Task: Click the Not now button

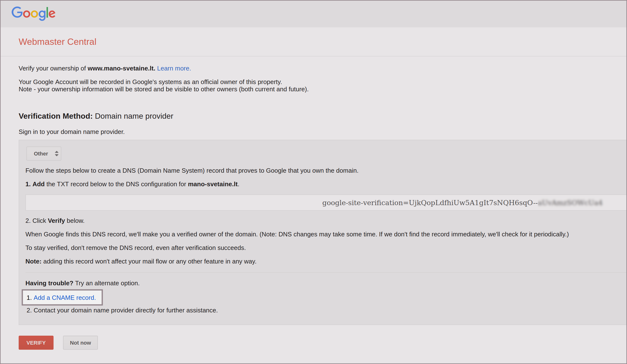Action: click(80, 343)
